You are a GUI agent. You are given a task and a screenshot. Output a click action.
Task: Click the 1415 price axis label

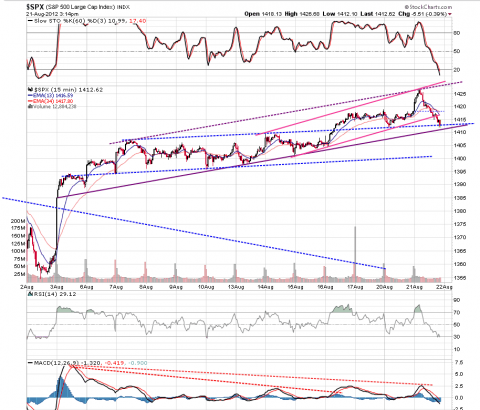[460, 119]
